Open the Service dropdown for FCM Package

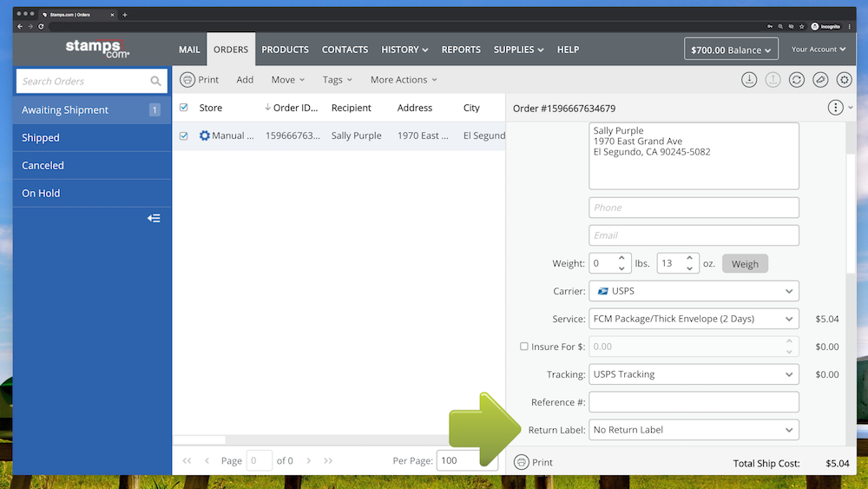tap(693, 319)
